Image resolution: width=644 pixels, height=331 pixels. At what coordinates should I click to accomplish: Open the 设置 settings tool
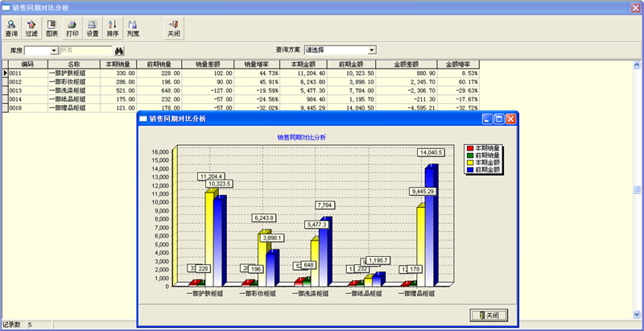point(93,28)
